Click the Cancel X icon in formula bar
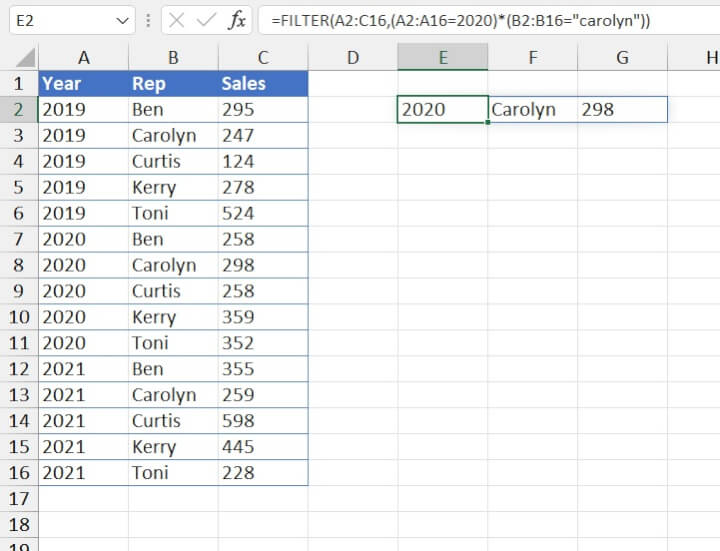Screen dimensions: 720x551 tap(176, 20)
